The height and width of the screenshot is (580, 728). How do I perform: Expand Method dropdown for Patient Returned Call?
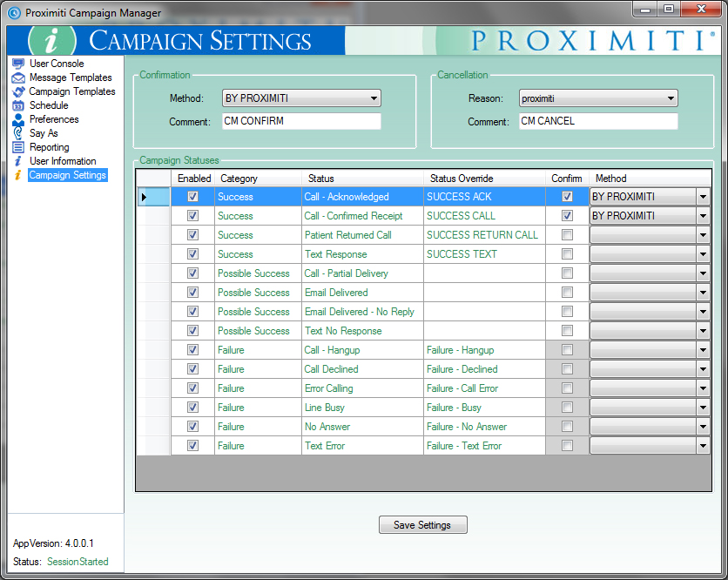tap(703, 235)
